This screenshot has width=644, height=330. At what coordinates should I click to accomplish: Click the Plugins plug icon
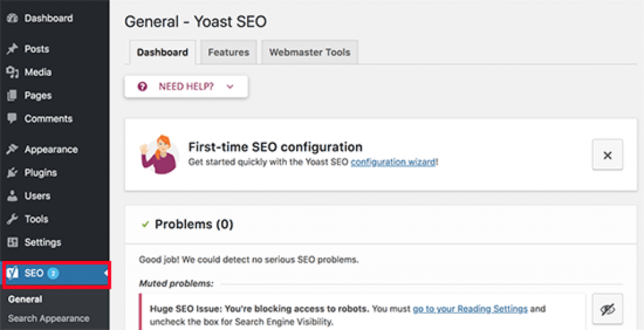pyautogui.click(x=12, y=173)
